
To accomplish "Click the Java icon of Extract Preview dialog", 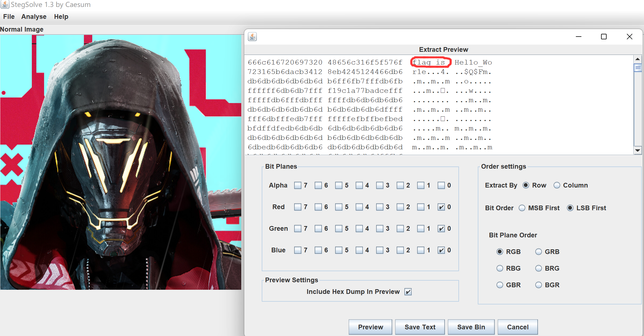I will coord(252,37).
